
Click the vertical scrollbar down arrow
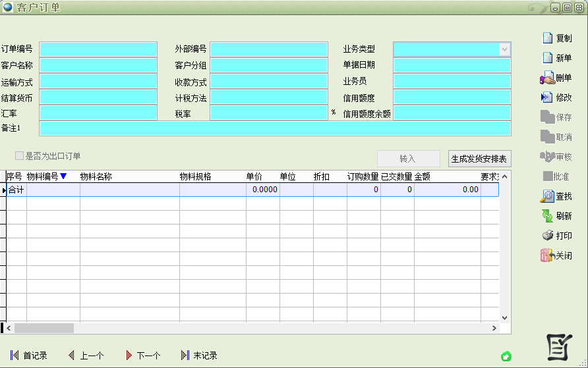tap(505, 317)
